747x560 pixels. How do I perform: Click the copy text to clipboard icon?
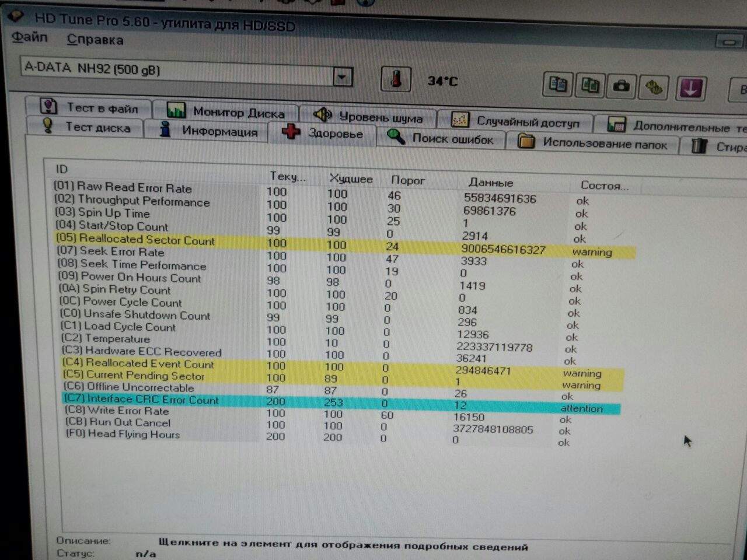click(558, 86)
